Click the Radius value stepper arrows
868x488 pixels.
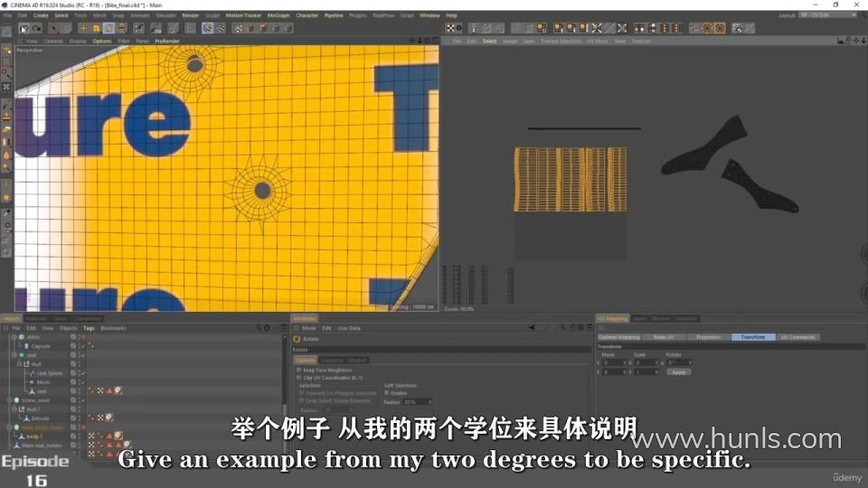coord(429,401)
